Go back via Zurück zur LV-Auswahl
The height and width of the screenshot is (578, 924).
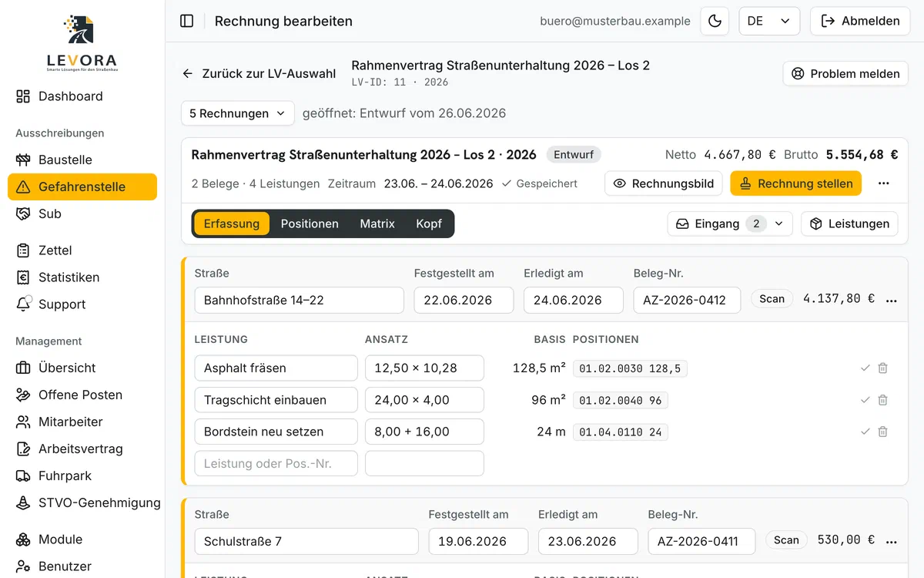[259, 74]
